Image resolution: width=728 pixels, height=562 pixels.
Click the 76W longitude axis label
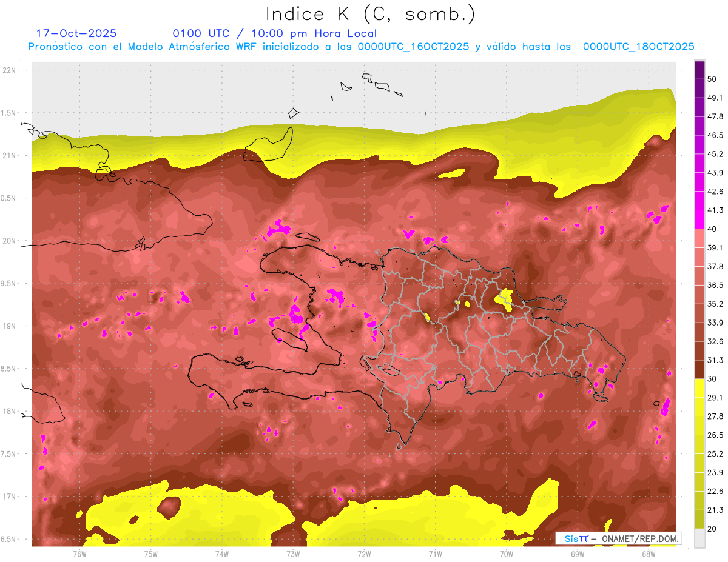pos(79,554)
